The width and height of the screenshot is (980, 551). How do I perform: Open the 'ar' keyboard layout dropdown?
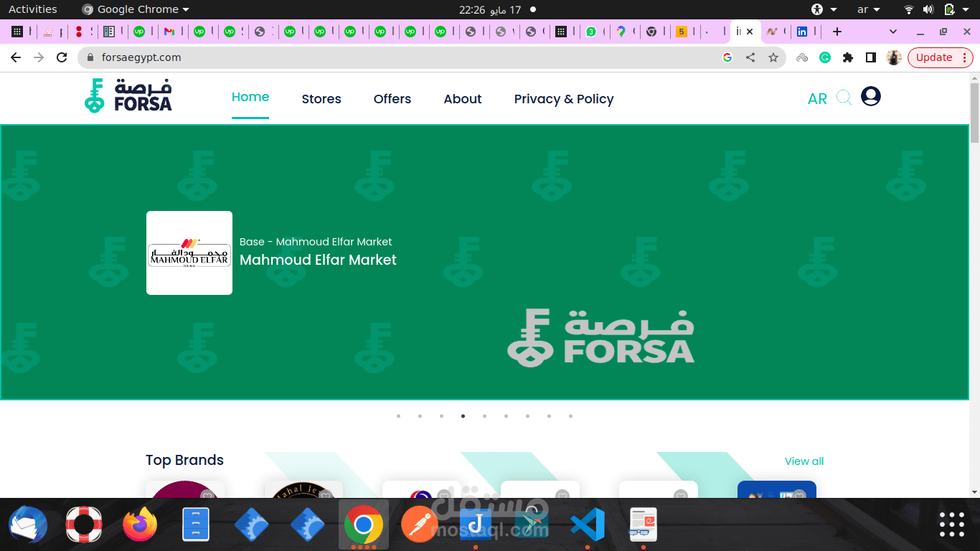click(x=868, y=9)
